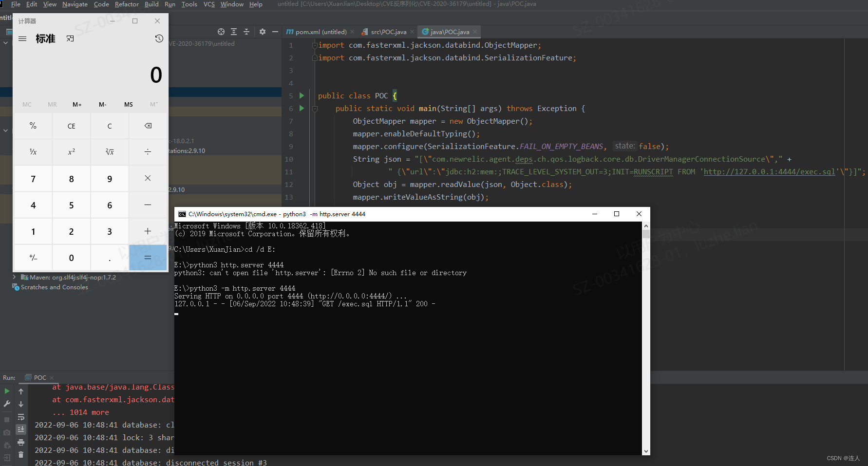Click Expand All in project panel

point(234,32)
